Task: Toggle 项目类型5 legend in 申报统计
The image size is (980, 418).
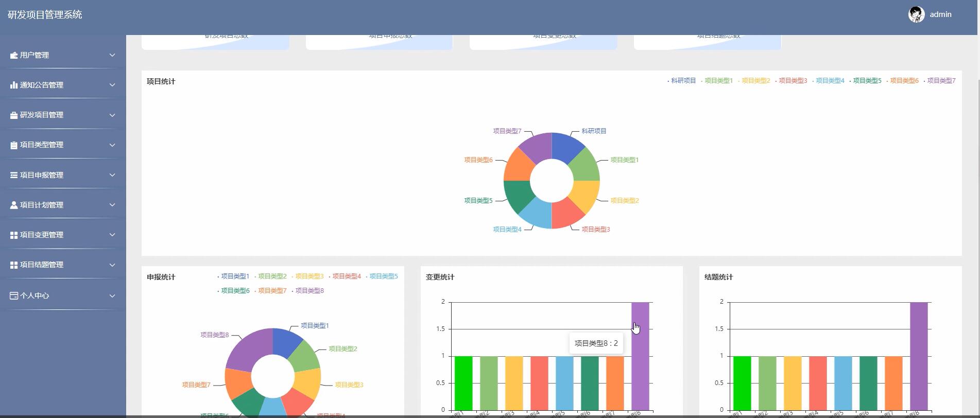Action: 382,276
